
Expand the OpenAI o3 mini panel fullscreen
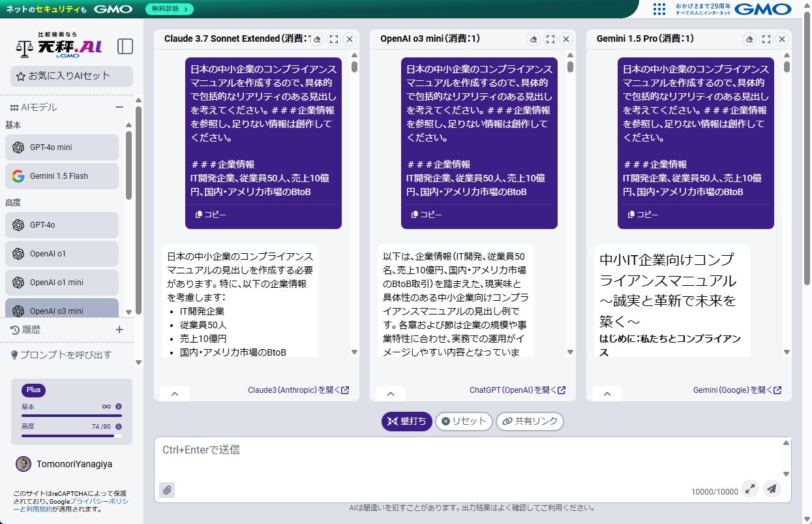pyautogui.click(x=550, y=39)
